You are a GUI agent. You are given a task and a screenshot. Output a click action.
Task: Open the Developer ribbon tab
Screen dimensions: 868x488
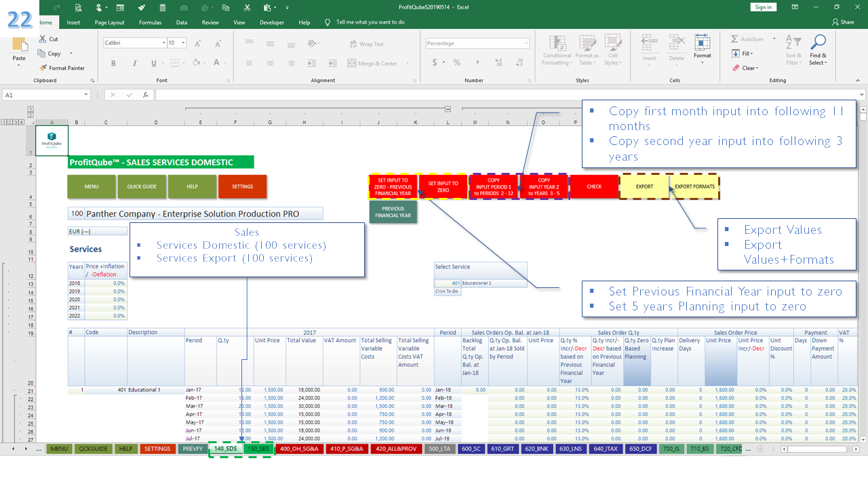click(x=272, y=22)
